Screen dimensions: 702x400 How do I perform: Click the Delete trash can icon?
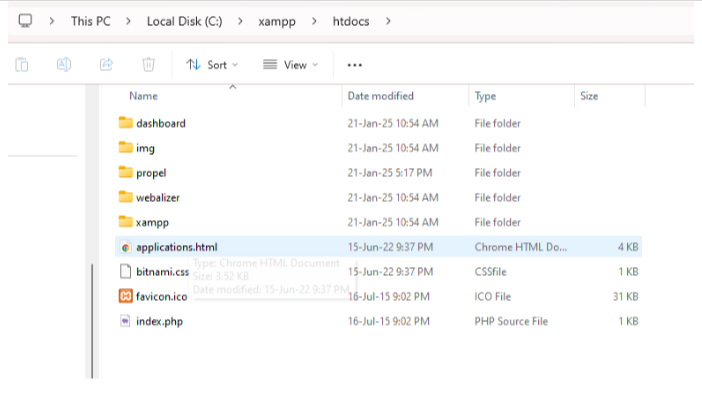148,64
